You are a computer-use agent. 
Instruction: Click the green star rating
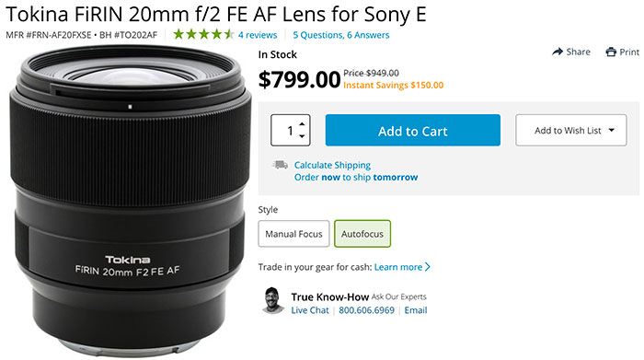(203, 34)
